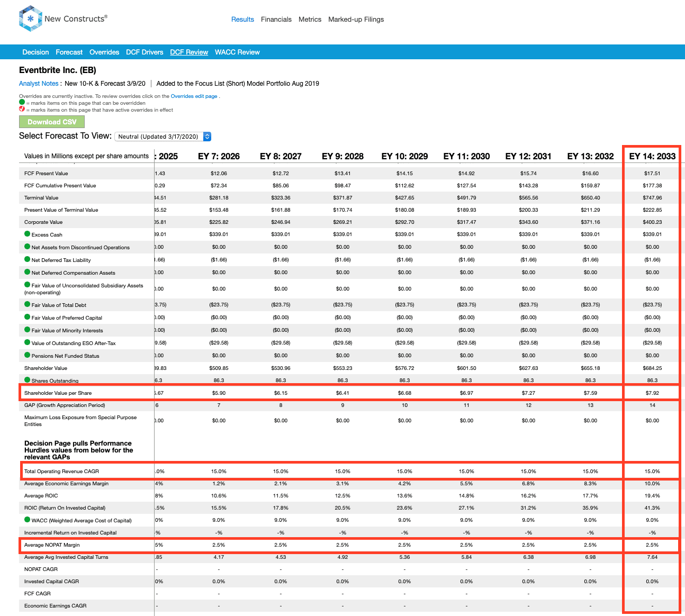Click the Download CSV button
685x616 pixels.
pos(52,122)
